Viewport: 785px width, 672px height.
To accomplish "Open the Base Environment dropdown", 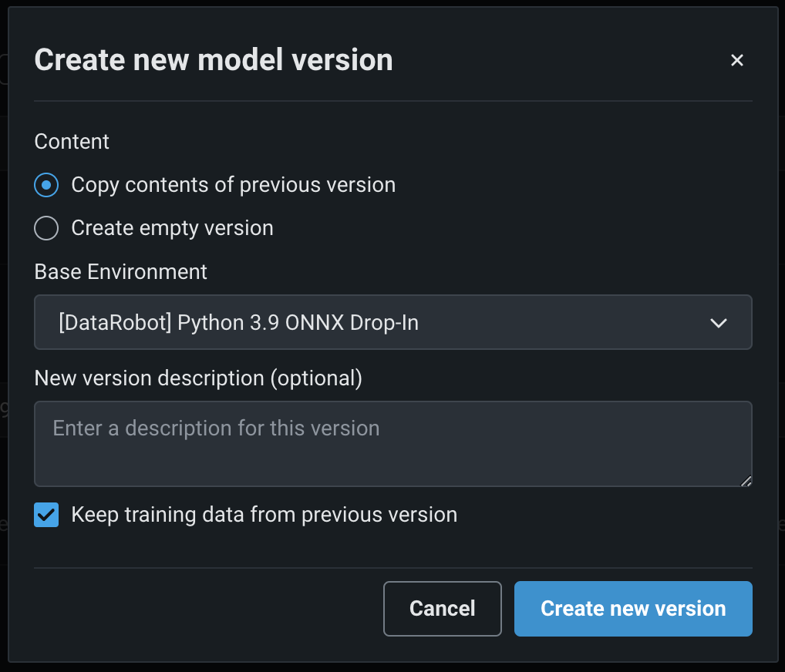I will (392, 322).
